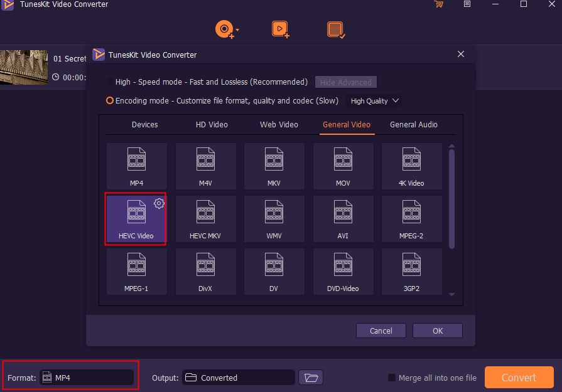Switch to the Devices tab
The width and height of the screenshot is (562, 392).
coord(145,125)
